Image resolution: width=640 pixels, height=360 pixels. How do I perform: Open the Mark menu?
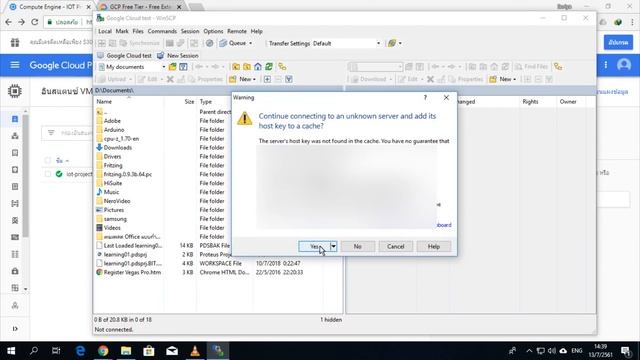pyautogui.click(x=122, y=31)
